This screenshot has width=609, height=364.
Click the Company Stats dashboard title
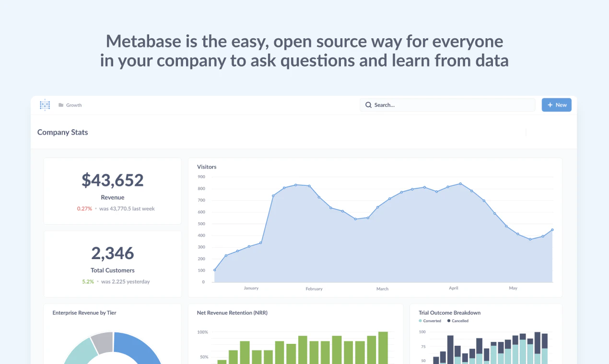63,132
